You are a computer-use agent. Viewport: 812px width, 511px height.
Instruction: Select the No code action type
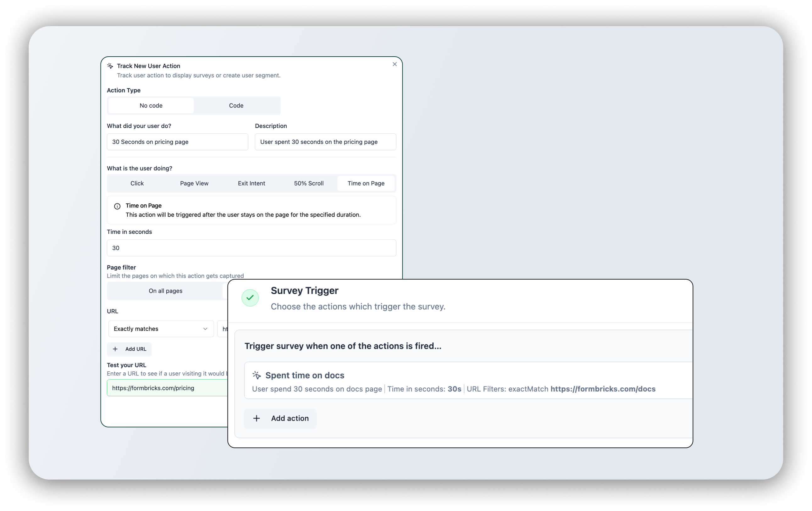click(151, 106)
